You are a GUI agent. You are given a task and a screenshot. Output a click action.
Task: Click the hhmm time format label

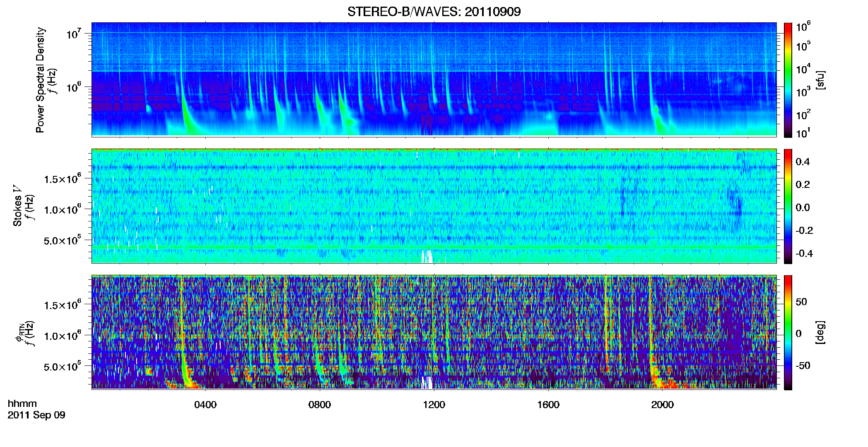22,404
